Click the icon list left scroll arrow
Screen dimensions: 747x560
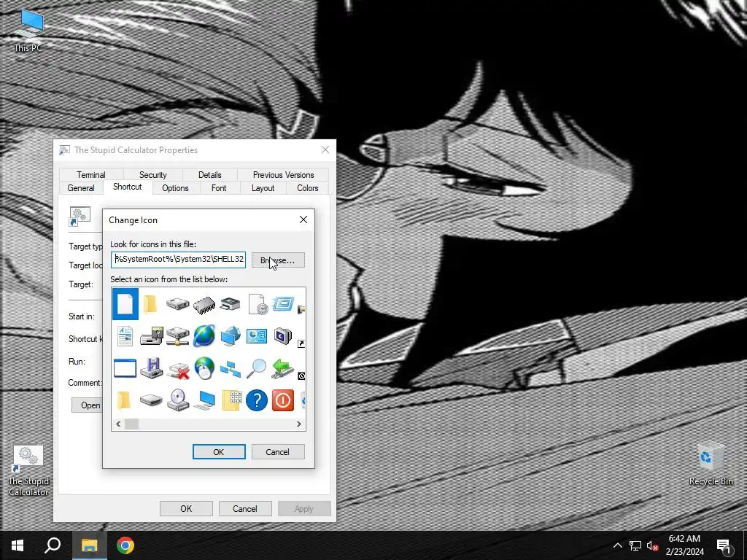coord(118,424)
